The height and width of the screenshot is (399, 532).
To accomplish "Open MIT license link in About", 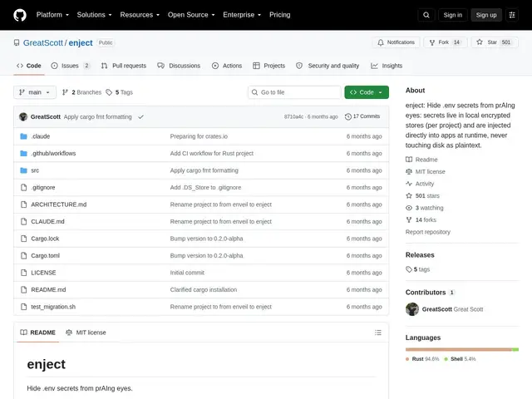I will pyautogui.click(x=426, y=172).
